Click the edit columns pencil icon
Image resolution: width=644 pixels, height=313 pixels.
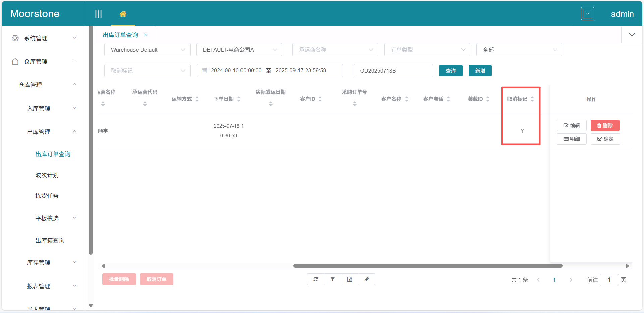[x=367, y=279]
